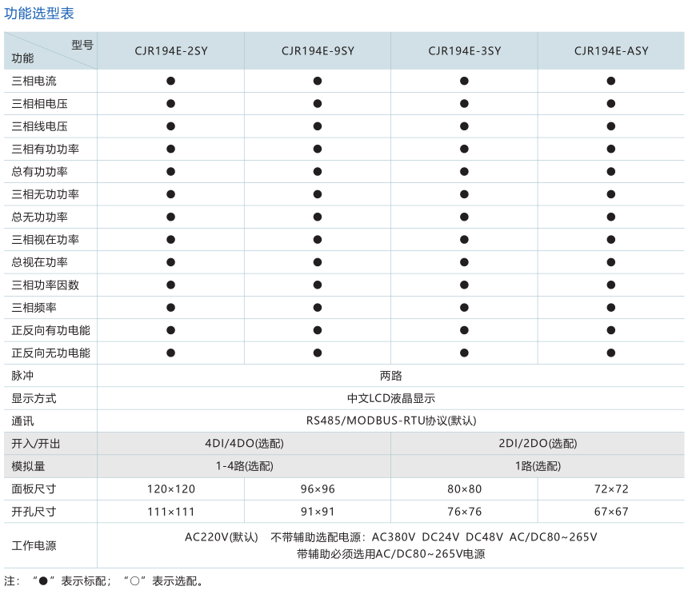Click the RS485/MODBUS-RTU协议 communication cell

[x=390, y=421]
